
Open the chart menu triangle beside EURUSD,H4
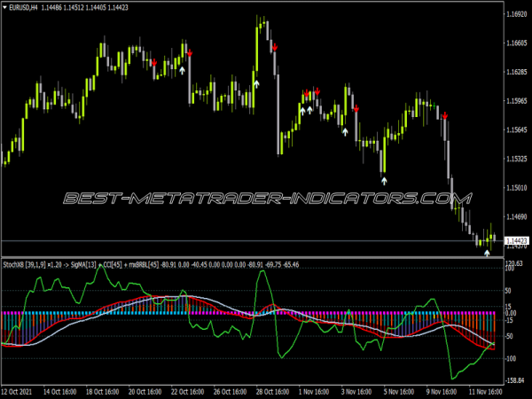[x=4, y=7]
